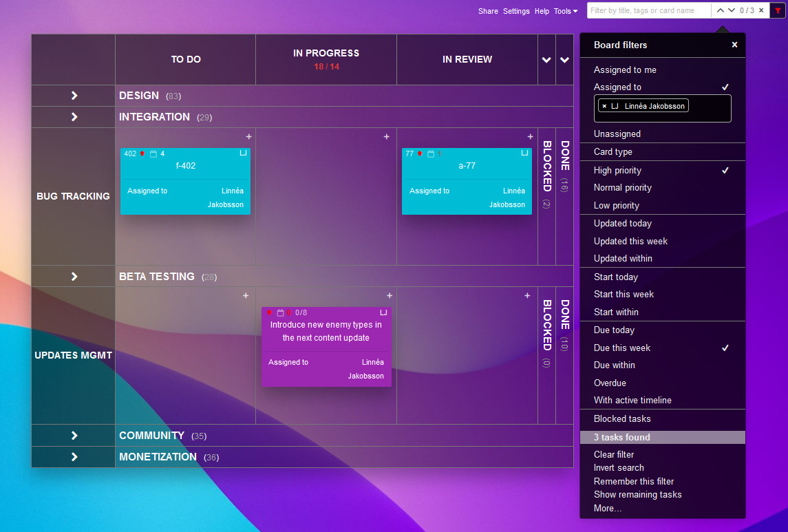Click the next match down-arrow in the search bar
Image resolution: width=788 pixels, height=532 pixels.
[x=731, y=10]
